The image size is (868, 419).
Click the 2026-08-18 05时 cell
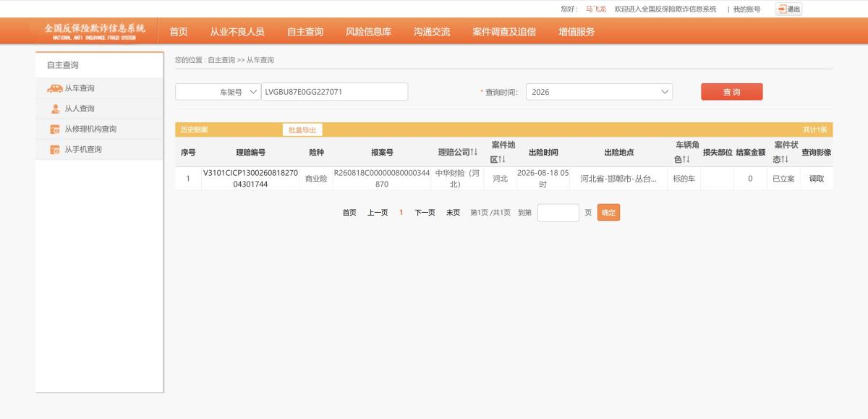543,179
